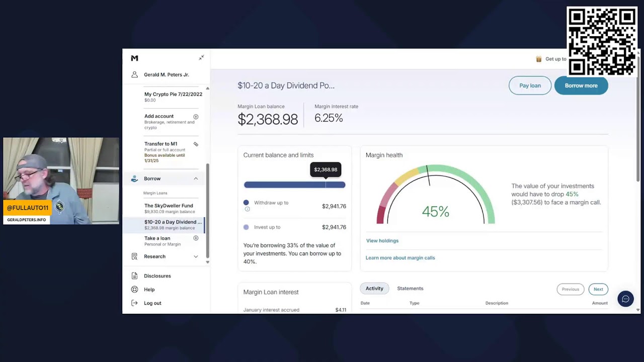Click the Date column header
Screen dimensions: 644x362
tap(365, 303)
